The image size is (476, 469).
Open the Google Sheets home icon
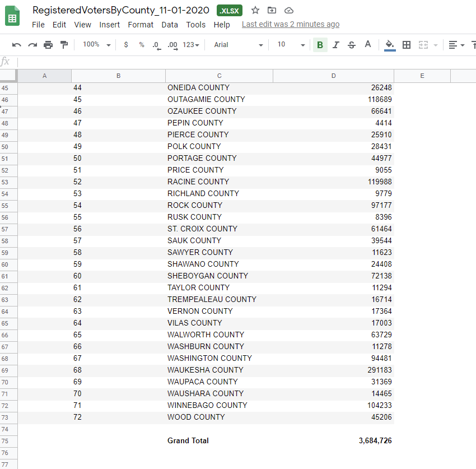pos(12,16)
